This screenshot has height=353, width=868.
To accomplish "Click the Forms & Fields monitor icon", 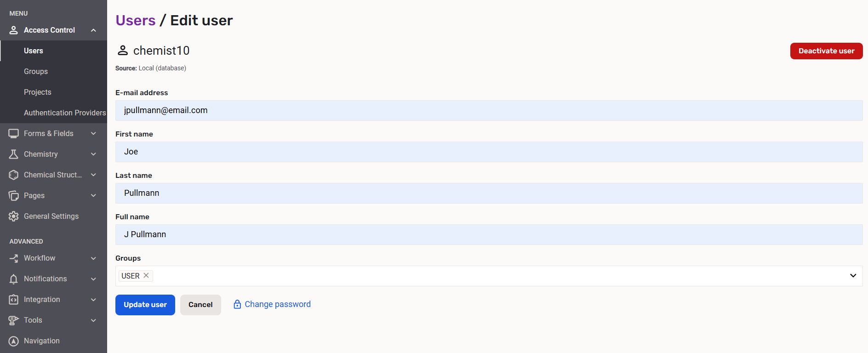I will click(13, 133).
